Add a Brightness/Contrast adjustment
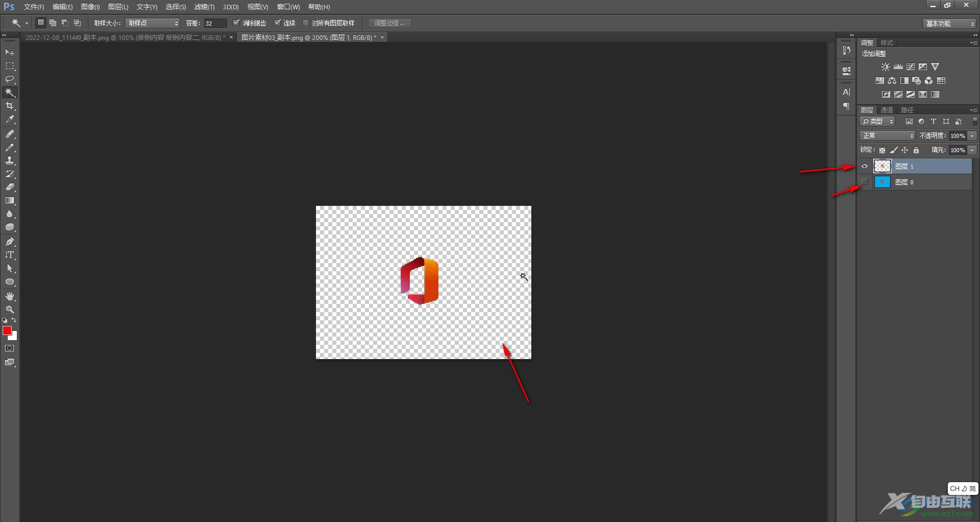The width and height of the screenshot is (980, 522). tap(886, 67)
